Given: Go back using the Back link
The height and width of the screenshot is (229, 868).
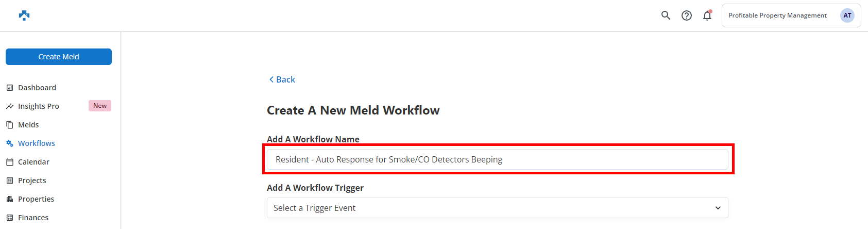Looking at the screenshot, I should [x=282, y=79].
